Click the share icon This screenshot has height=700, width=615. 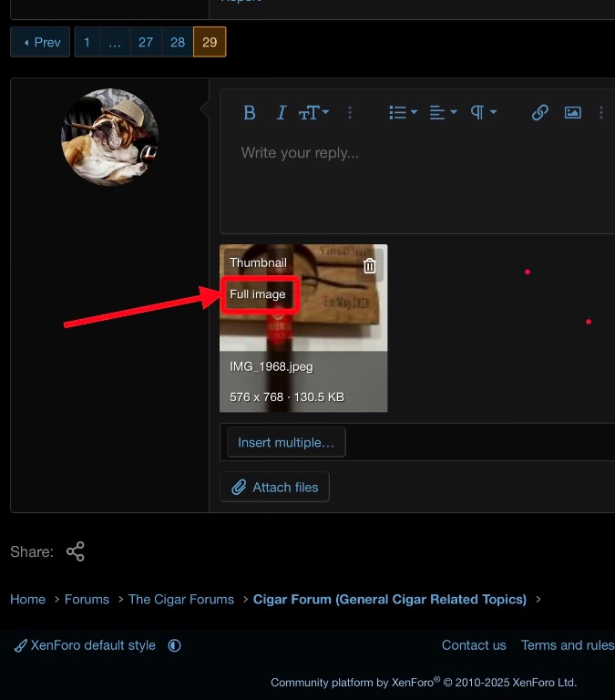[x=76, y=551]
